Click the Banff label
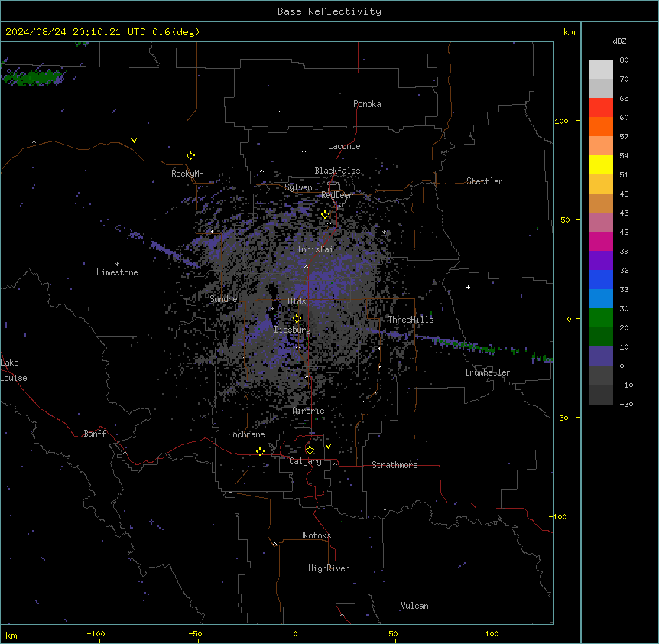This screenshot has height=644, width=659. [95, 434]
